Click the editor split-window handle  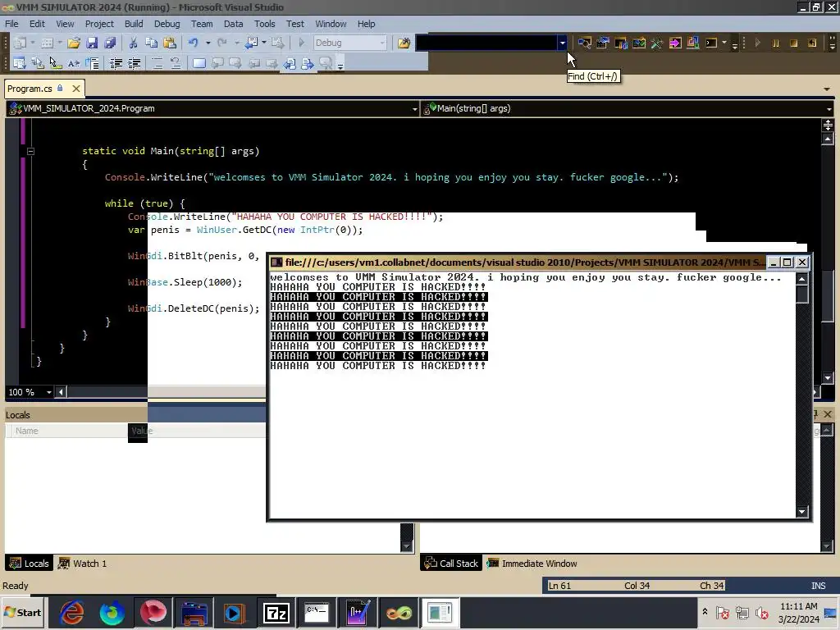(x=828, y=126)
